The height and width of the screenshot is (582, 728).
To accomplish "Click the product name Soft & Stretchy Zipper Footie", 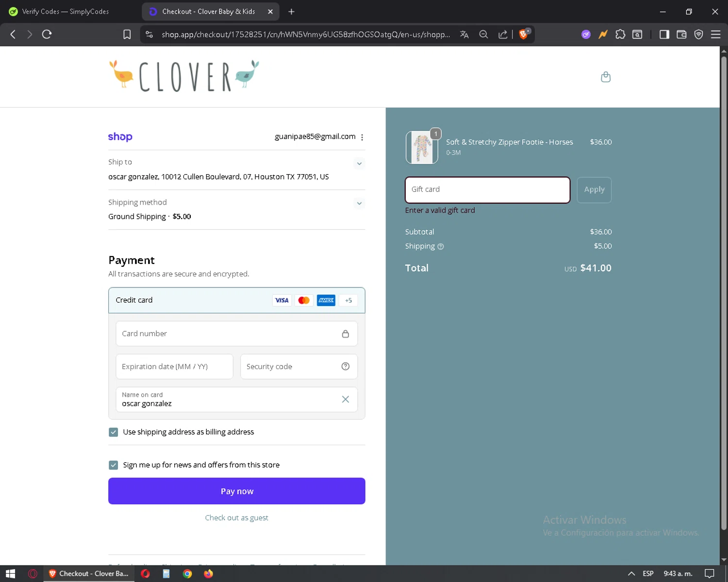I will 510,142.
